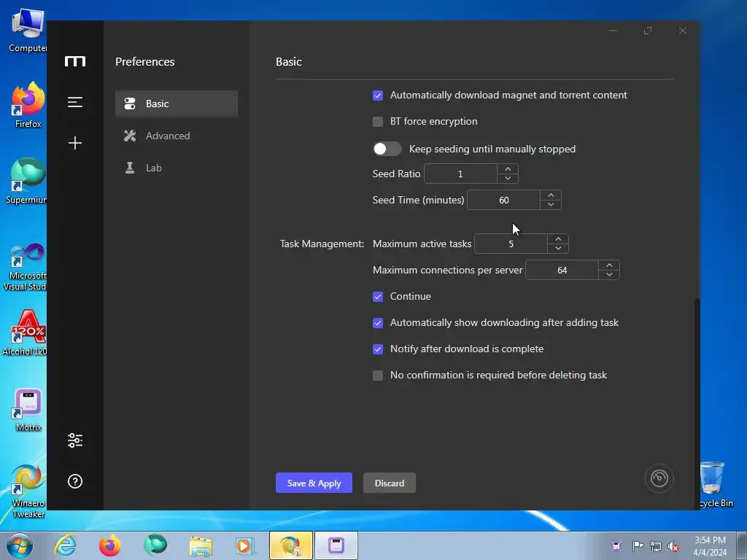Image resolution: width=747 pixels, height=560 pixels.
Task: Decrease Maximum connections per server
Action: [x=609, y=274]
